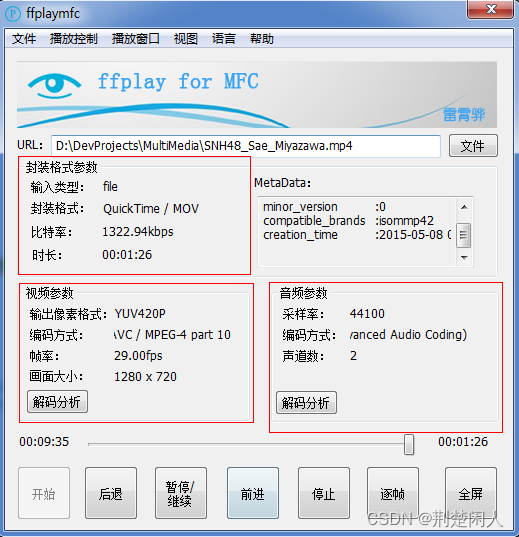Click the bitrate value 1322.94kbps
Viewport: 519px width, 537px height.
pos(138,232)
